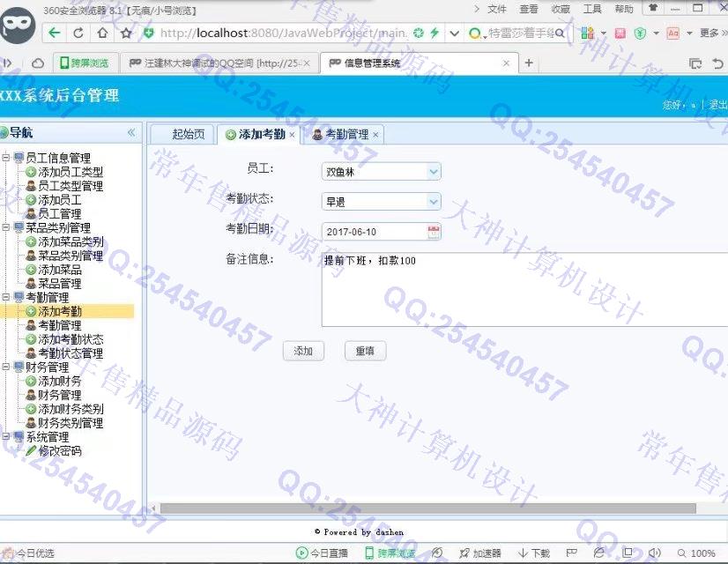The image size is (728, 564).
Task: Close the 考勤管理 tab
Action: (375, 135)
